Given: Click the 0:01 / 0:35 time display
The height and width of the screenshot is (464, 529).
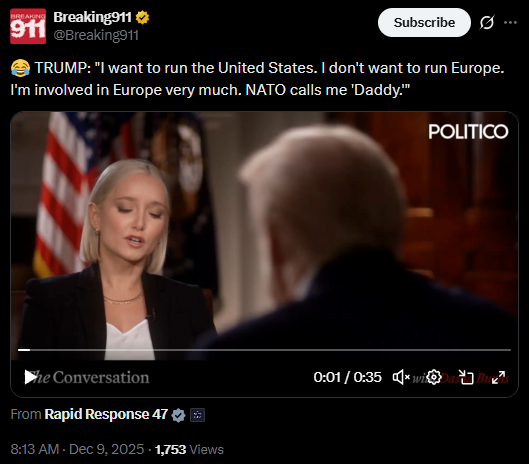Looking at the screenshot, I should 347,377.
